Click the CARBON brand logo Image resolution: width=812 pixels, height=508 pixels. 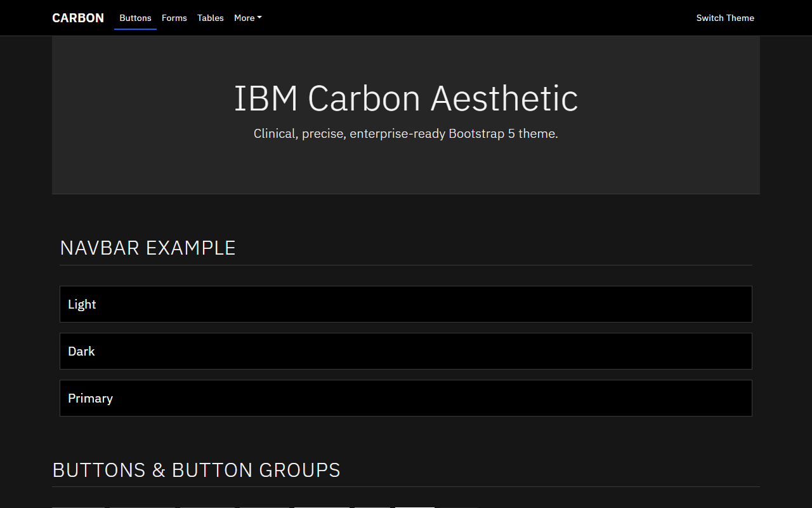pyautogui.click(x=78, y=18)
